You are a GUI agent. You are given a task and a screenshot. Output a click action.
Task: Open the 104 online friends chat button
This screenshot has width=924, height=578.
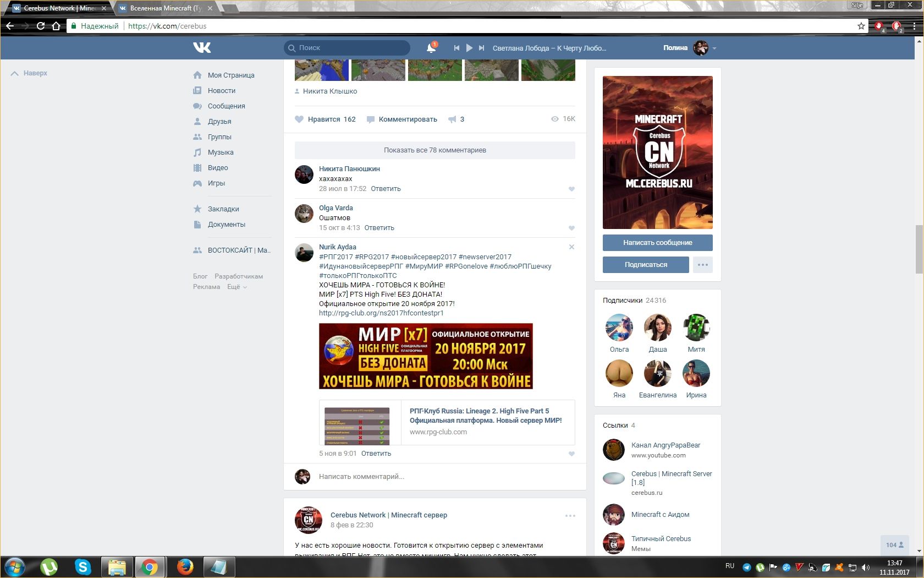click(x=895, y=545)
